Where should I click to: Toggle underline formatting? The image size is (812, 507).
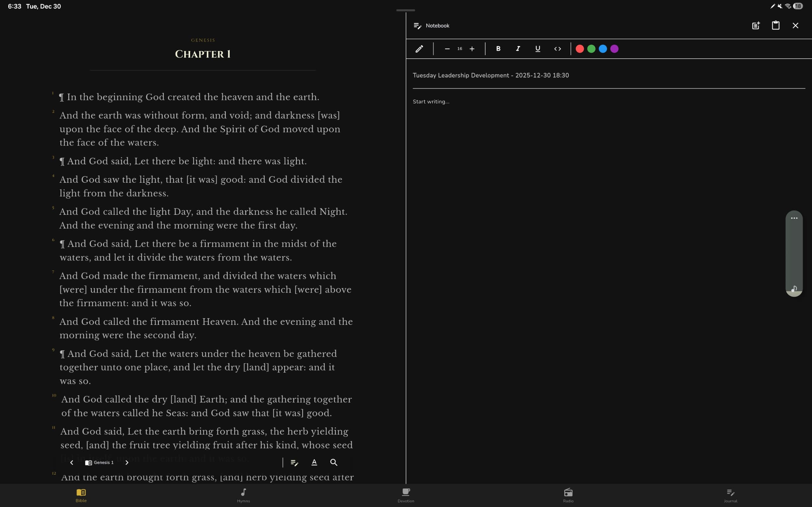[x=538, y=49]
